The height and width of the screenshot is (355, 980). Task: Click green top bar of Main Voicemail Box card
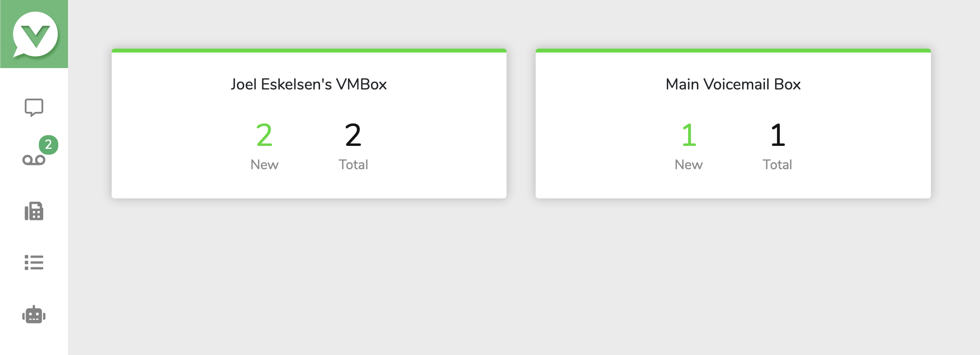pyautogui.click(x=733, y=51)
